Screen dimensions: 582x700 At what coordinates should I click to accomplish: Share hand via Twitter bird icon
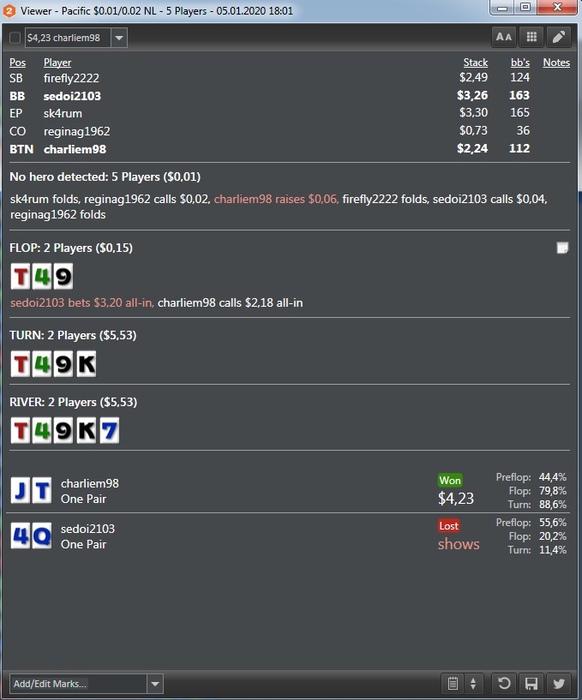[559, 683]
